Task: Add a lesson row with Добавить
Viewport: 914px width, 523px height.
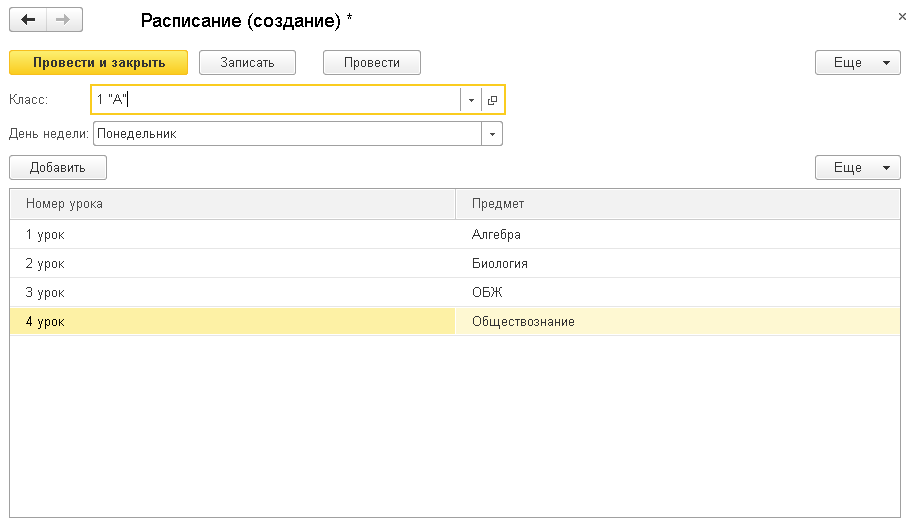Action: (x=58, y=167)
